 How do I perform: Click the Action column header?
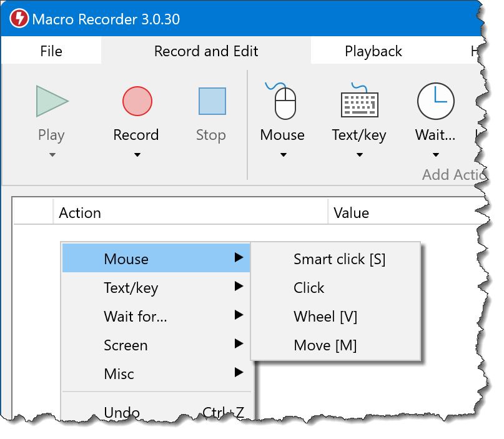[80, 213]
